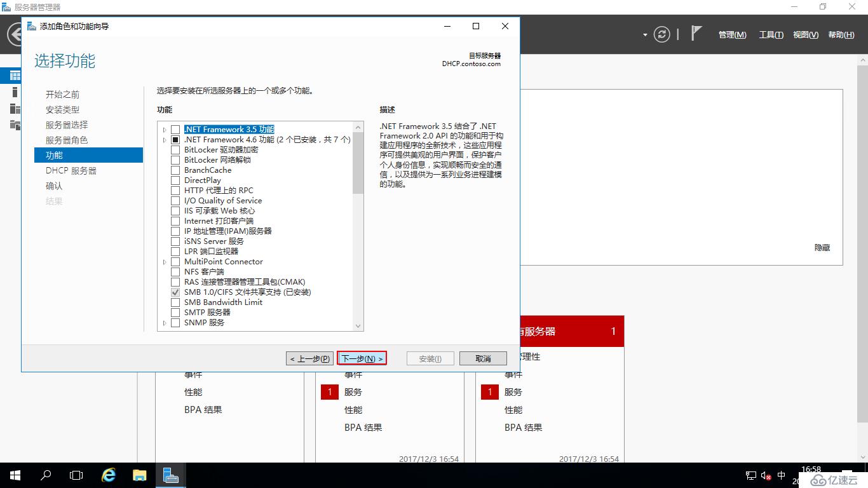Go to the 开始之前 wizard step
Image resolution: width=868 pixels, height=488 pixels.
(x=62, y=94)
